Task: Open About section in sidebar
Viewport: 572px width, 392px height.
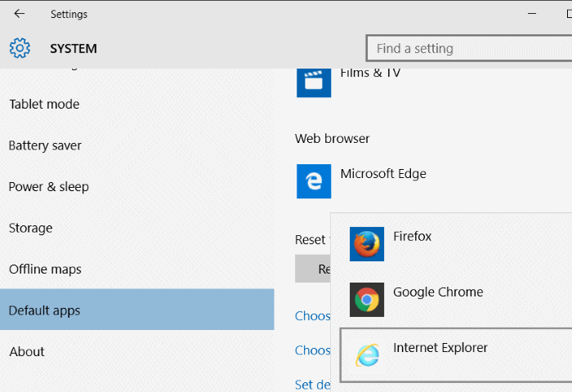Action: (27, 351)
